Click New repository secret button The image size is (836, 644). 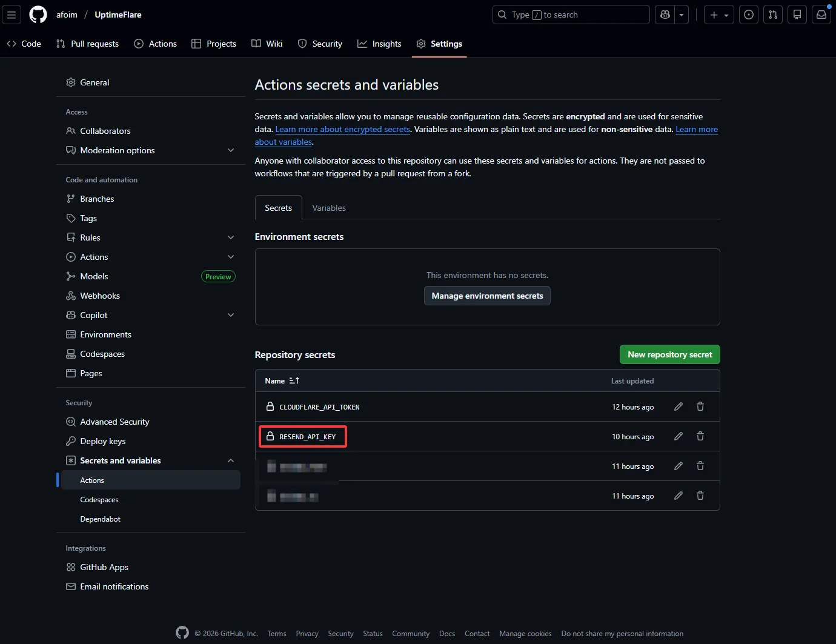point(669,354)
